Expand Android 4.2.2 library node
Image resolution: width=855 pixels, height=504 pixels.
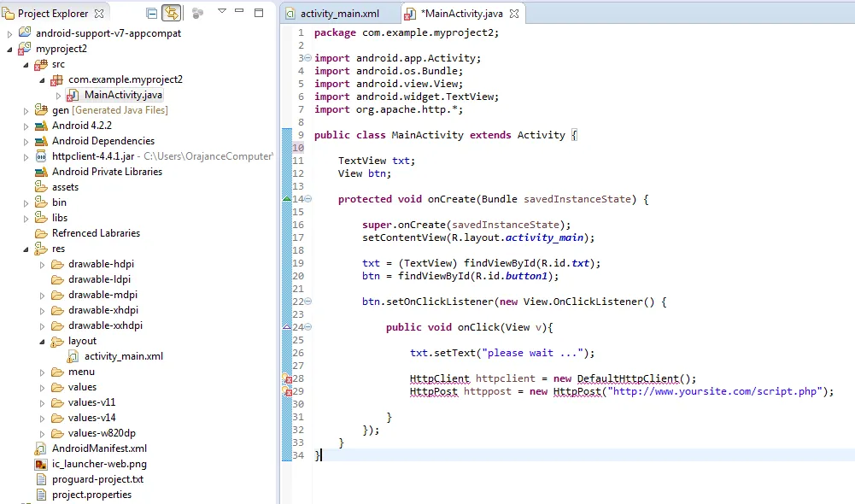click(x=26, y=126)
